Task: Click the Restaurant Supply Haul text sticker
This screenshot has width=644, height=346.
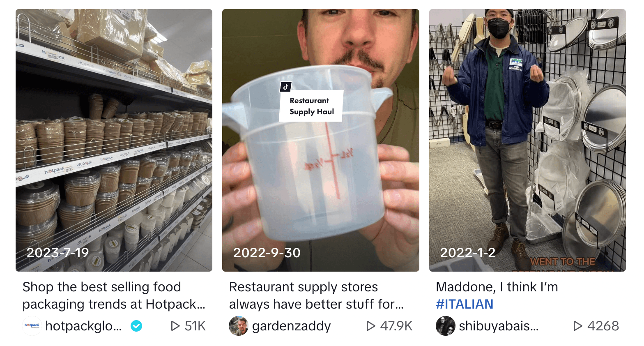Action: 311,106
